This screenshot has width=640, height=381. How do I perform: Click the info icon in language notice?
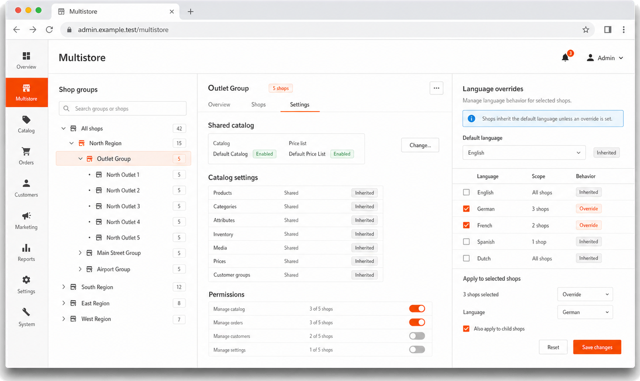click(x=471, y=118)
